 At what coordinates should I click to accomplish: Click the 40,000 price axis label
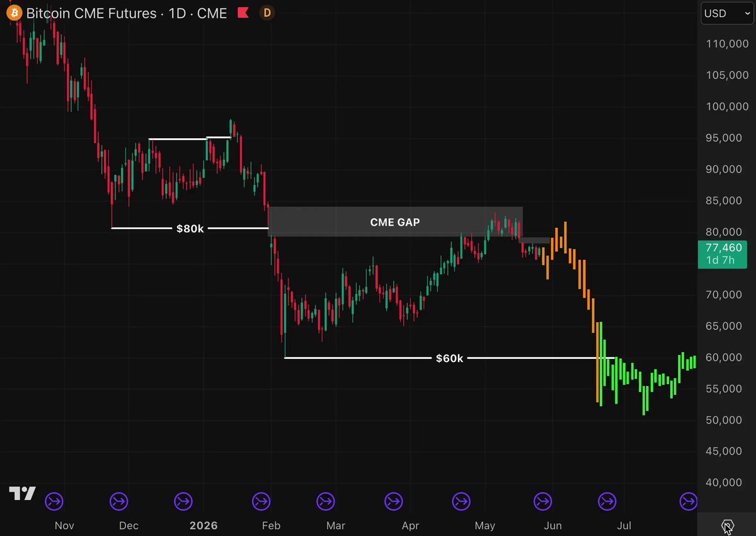tap(725, 482)
